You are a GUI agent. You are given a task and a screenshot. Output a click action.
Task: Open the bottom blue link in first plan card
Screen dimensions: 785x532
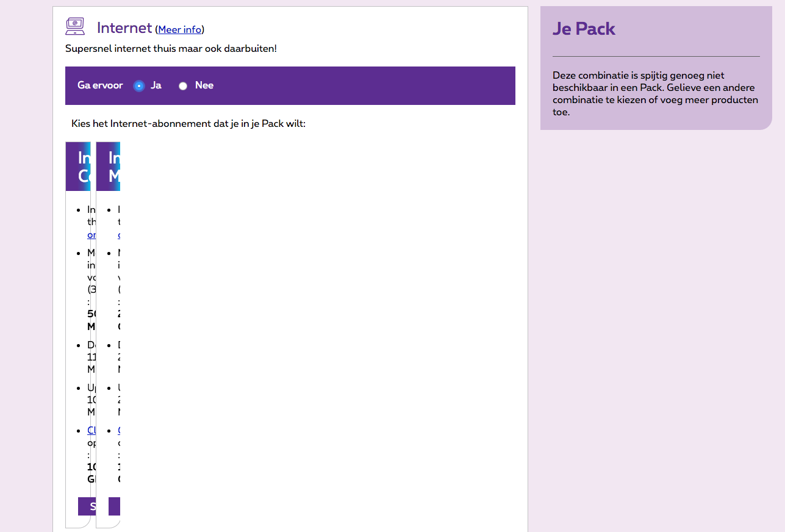point(91,430)
